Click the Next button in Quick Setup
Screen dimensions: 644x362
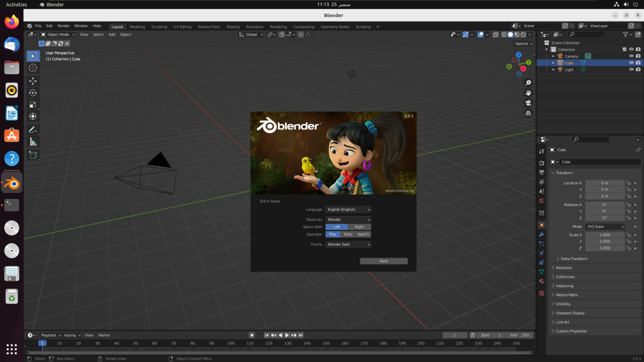point(384,261)
